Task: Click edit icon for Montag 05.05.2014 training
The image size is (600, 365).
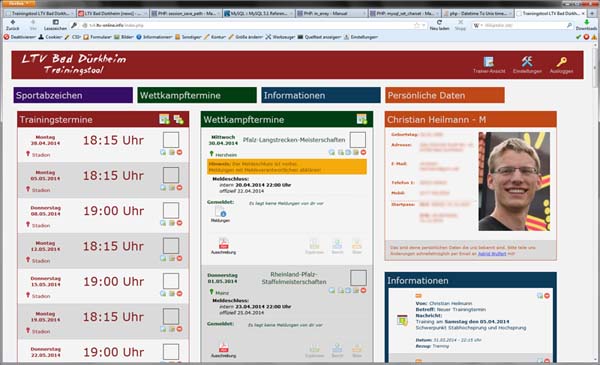Action: click(x=172, y=187)
